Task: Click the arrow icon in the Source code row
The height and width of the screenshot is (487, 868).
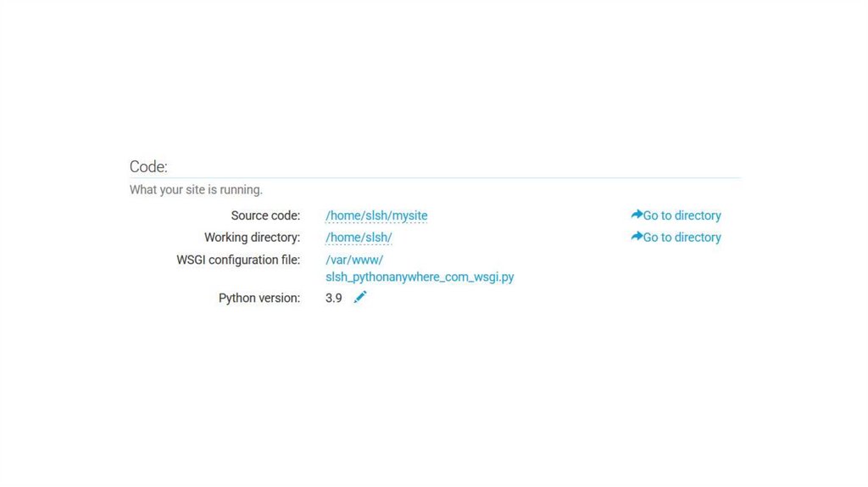Action: [637, 216]
